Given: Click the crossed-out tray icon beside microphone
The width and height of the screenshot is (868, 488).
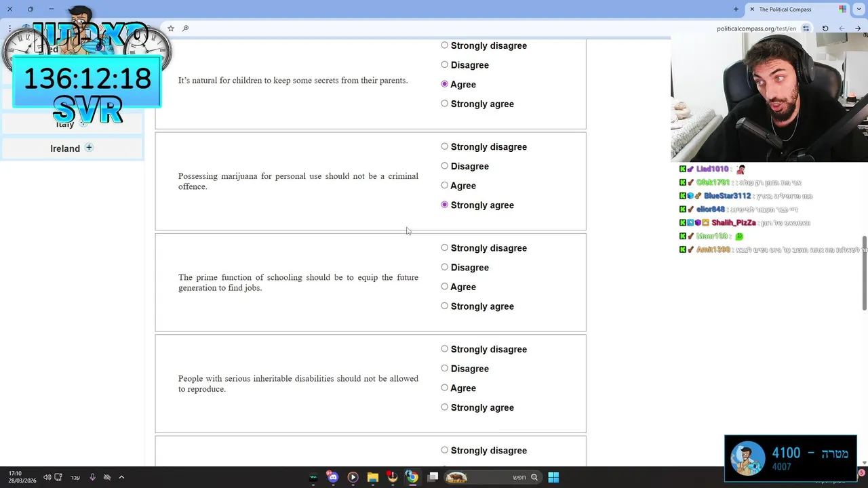Looking at the screenshot, I should pos(107,477).
